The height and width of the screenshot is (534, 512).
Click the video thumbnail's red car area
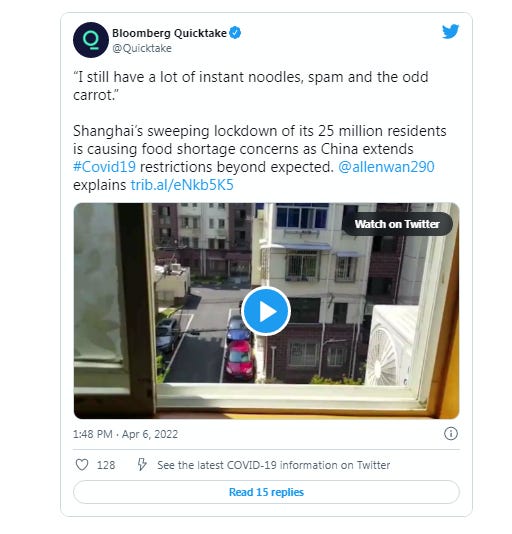click(x=239, y=360)
